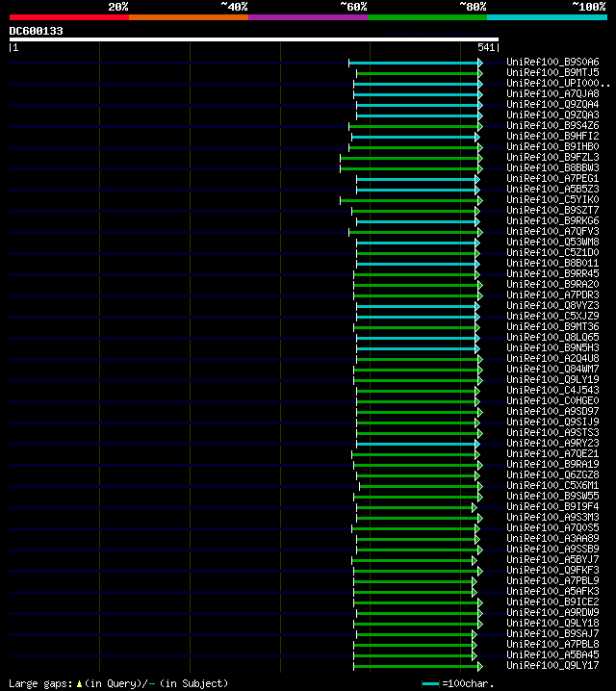Click the UniRef100_A9RY23 label
The height and width of the screenshot is (691, 616).
(x=552, y=443)
